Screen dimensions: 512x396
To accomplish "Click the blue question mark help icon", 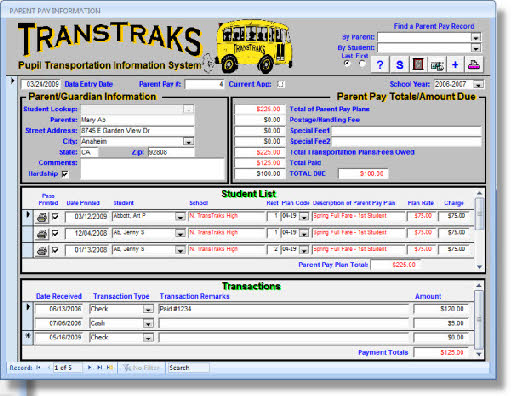I will click(380, 64).
